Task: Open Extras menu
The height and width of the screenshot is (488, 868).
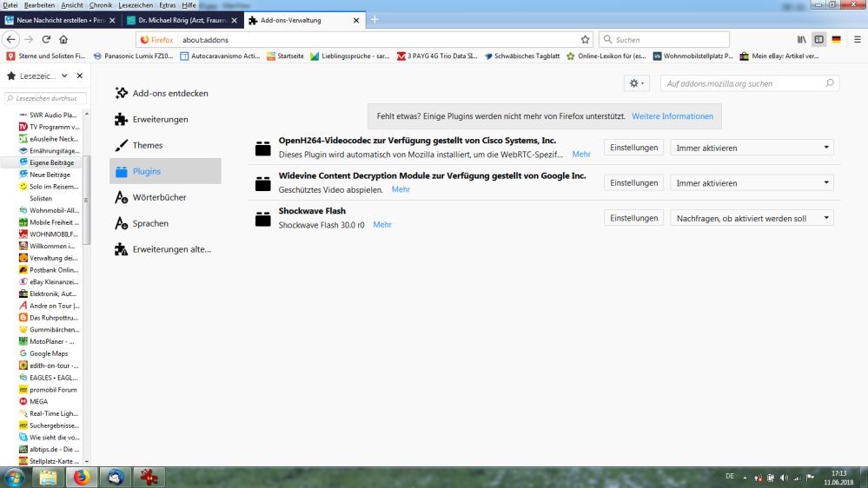Action: pos(168,5)
